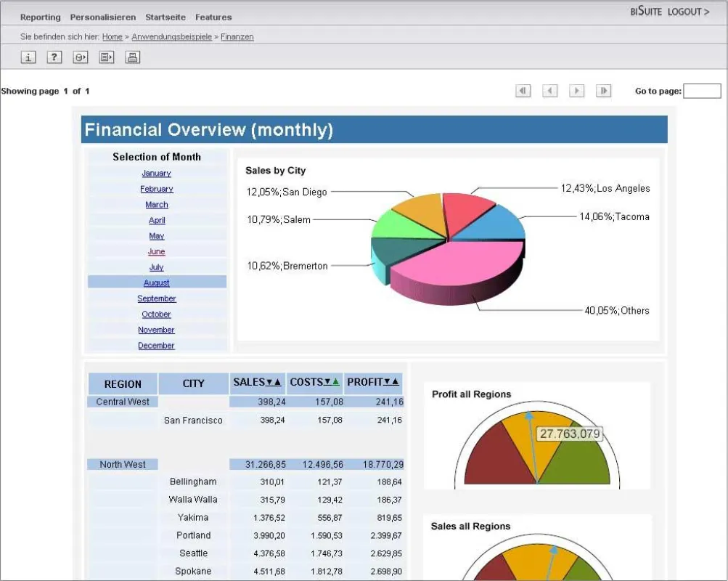This screenshot has height=581, width=728.
Task: Click the San Francisco city cell
Action: pos(193,420)
